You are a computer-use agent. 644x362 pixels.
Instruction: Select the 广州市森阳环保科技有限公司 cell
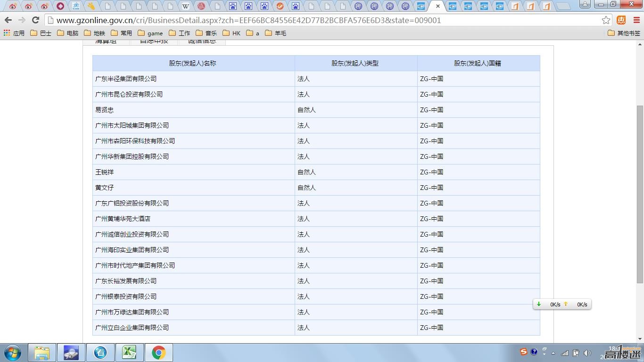tap(194, 141)
